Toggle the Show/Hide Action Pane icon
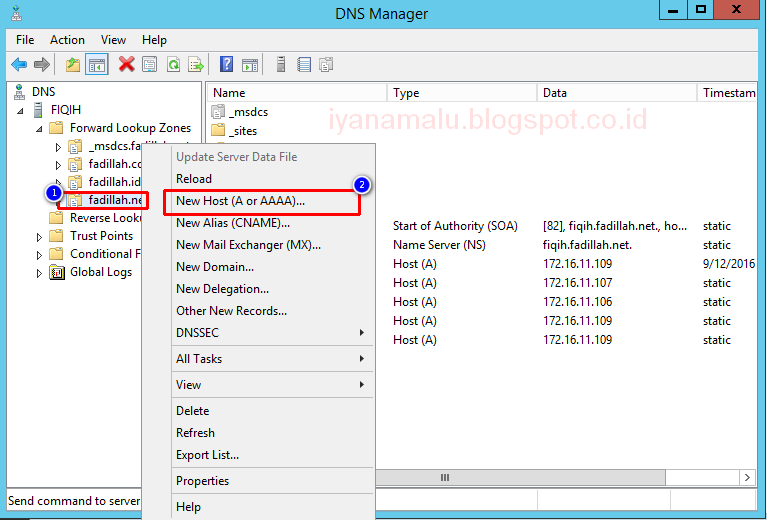767x520 pixels. pyautogui.click(x=250, y=64)
